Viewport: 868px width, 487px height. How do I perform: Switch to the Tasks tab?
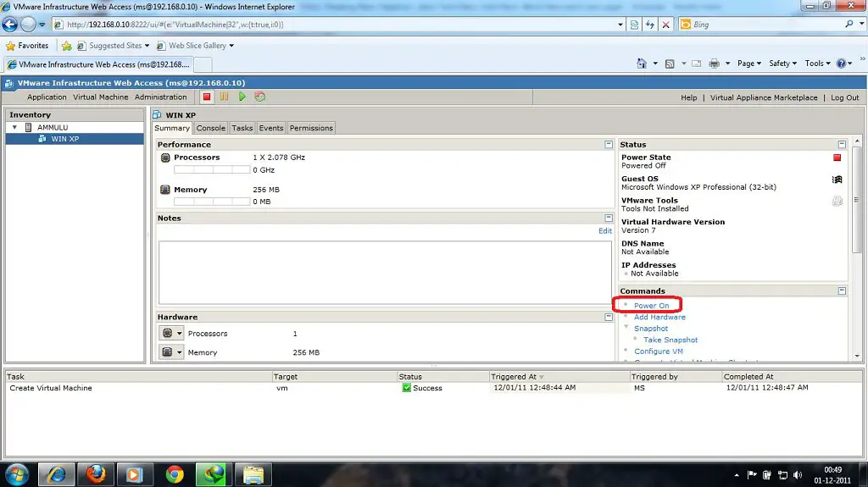[242, 128]
